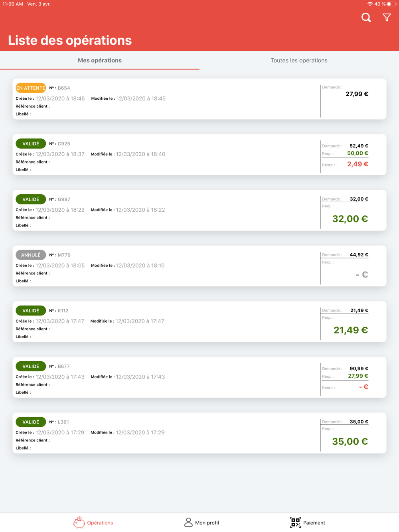Screen dimensions: 399x532
Task: Check the battery indicator in status bar
Action: [x=391, y=4]
